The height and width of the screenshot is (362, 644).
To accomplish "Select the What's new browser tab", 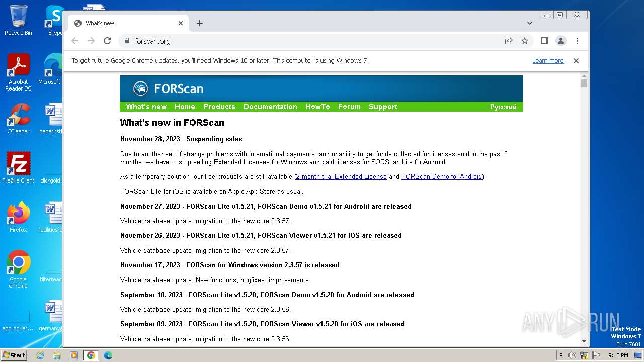I will [x=128, y=23].
